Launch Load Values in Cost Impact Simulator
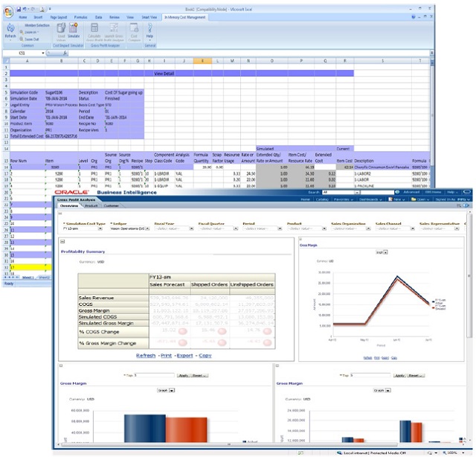Screen dimensions: 476x457 click(x=61, y=31)
